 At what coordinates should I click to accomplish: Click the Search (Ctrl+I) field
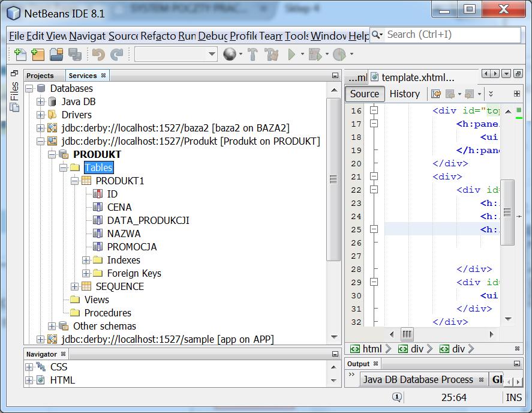(445, 35)
